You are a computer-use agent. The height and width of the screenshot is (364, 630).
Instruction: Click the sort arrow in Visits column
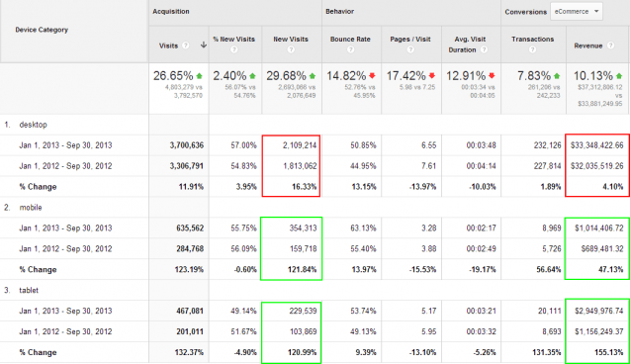coord(204,45)
